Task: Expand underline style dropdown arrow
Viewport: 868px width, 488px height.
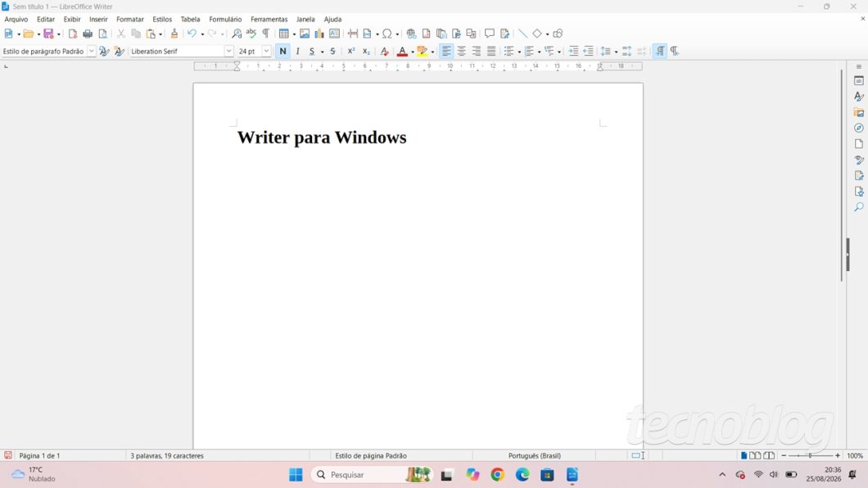Action: [x=322, y=52]
